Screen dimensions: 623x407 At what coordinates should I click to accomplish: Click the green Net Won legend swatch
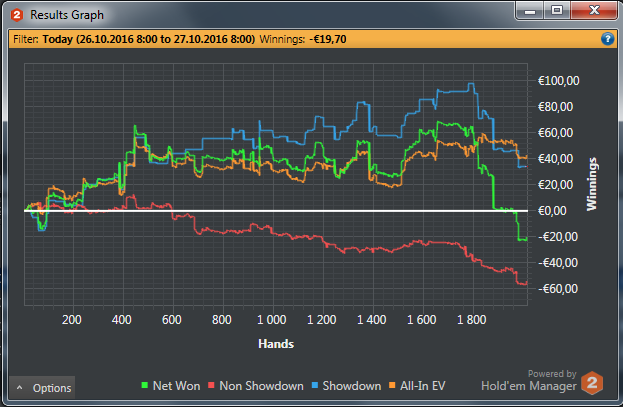[145, 385]
